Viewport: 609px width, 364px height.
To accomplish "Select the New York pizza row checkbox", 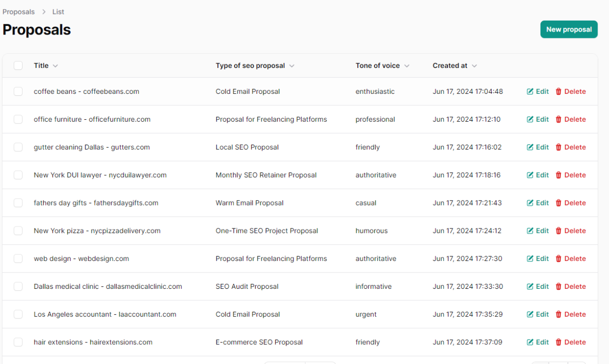I will coord(18,230).
